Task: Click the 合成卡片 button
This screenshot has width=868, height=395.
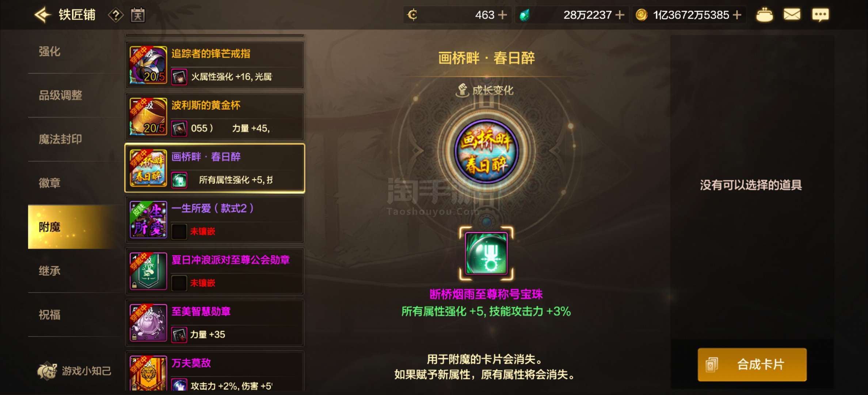Action: [752, 365]
